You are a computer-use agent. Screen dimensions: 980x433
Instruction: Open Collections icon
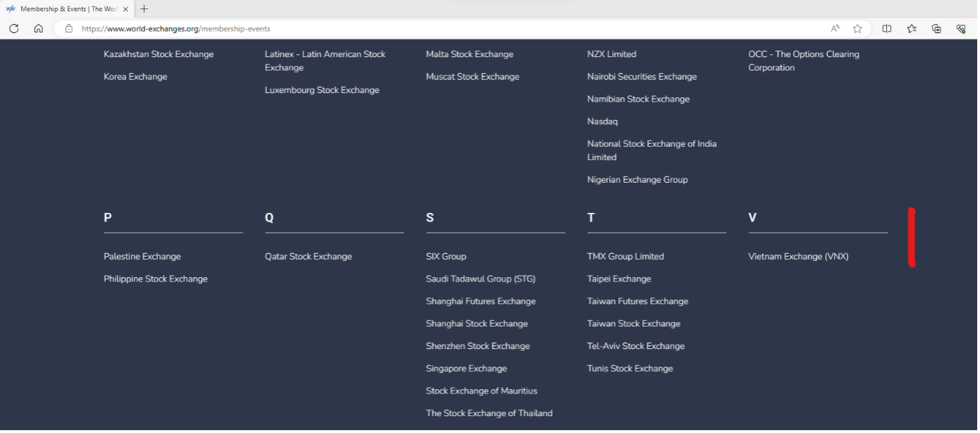936,29
